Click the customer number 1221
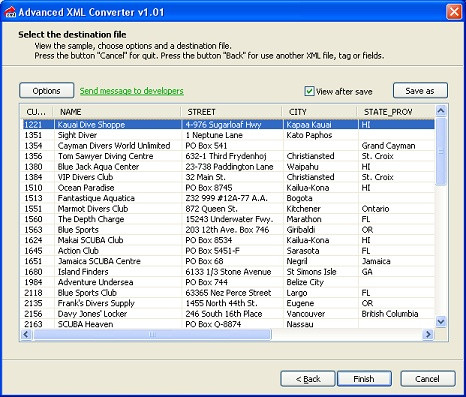Viewport: 466px width, 397px height. (33, 125)
